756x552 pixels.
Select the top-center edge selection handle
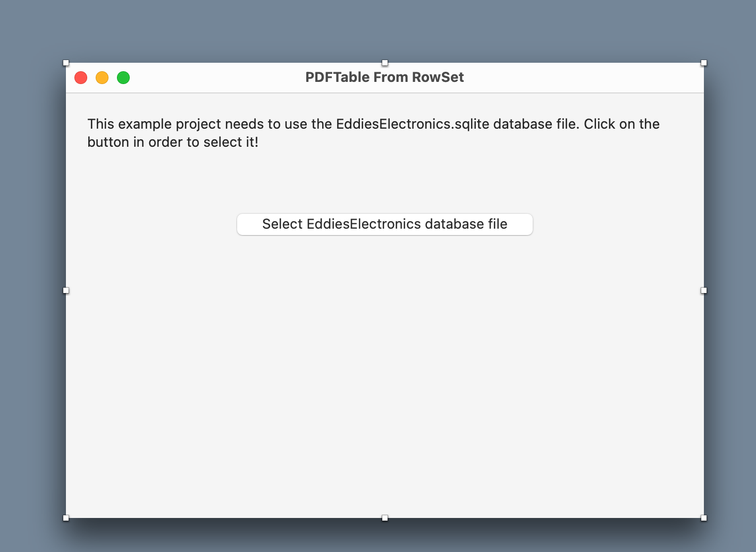click(385, 63)
